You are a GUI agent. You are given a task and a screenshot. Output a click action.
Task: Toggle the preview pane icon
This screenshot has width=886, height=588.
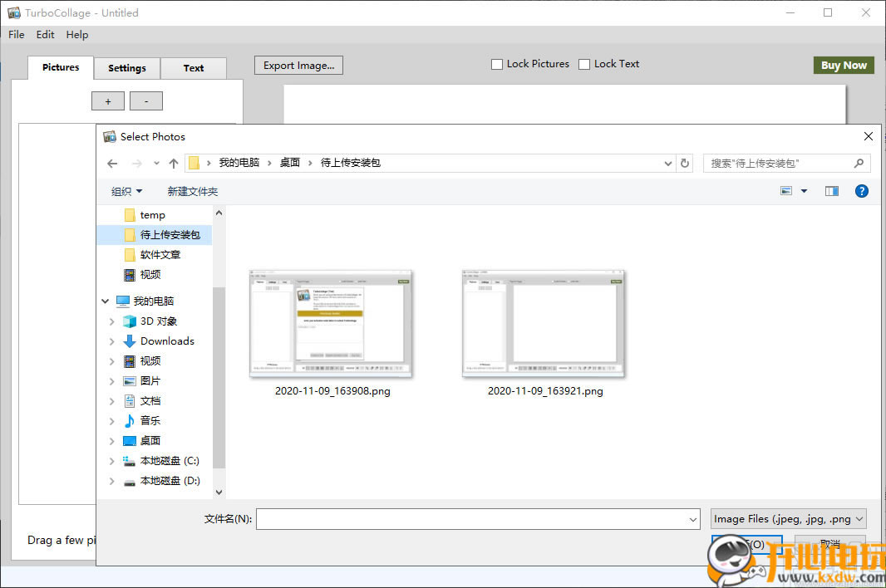(x=832, y=191)
